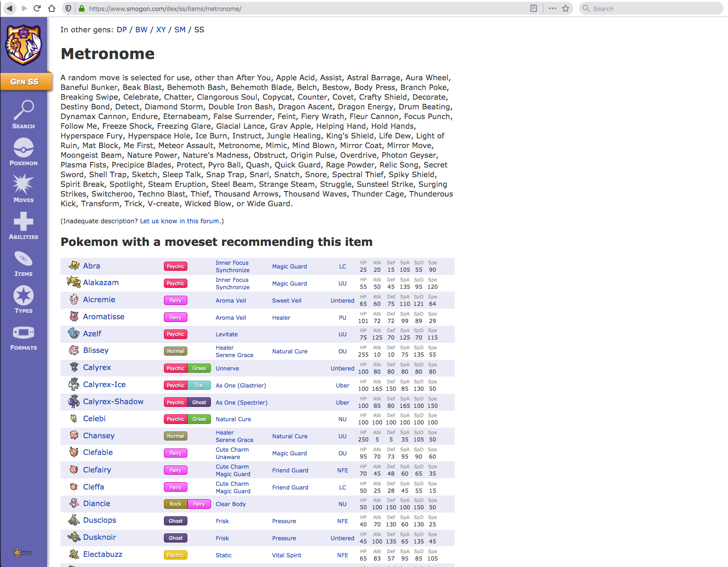Go to browser home page
The height and width of the screenshot is (567, 728).
click(x=52, y=8)
